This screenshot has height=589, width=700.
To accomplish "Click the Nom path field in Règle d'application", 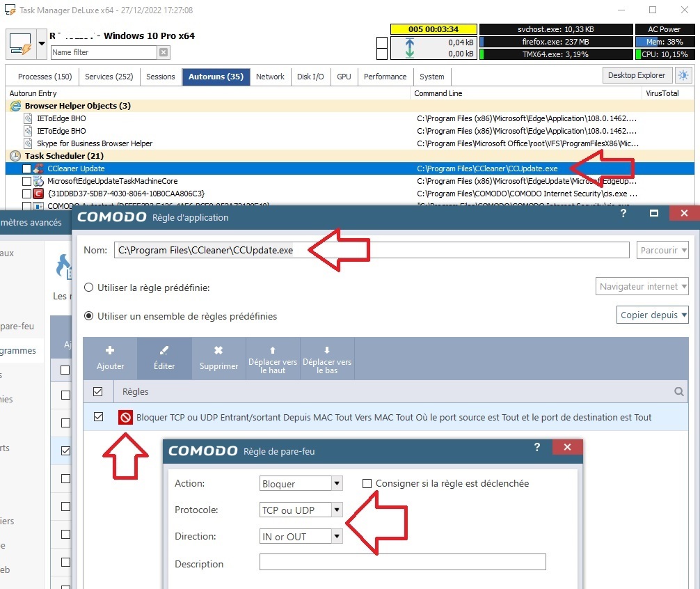I will [372, 250].
